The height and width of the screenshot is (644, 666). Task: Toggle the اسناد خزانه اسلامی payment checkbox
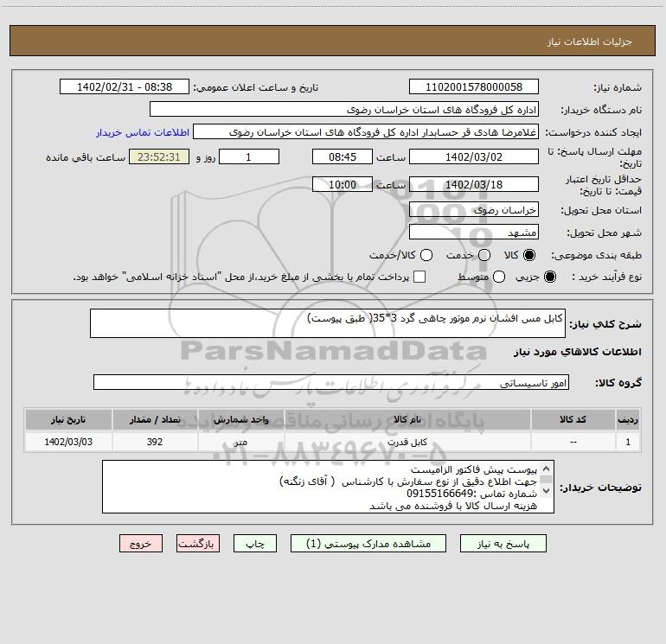pyautogui.click(x=419, y=277)
